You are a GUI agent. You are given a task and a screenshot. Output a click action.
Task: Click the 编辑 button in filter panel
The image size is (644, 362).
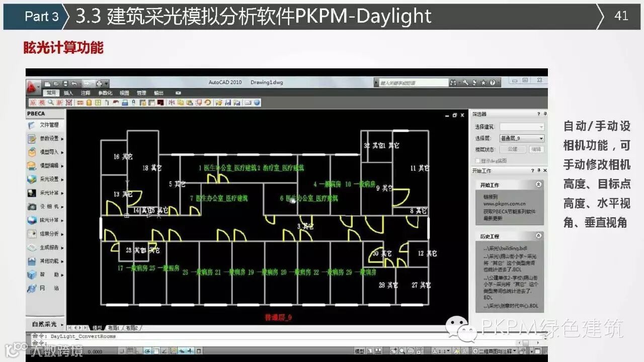[x=536, y=149]
